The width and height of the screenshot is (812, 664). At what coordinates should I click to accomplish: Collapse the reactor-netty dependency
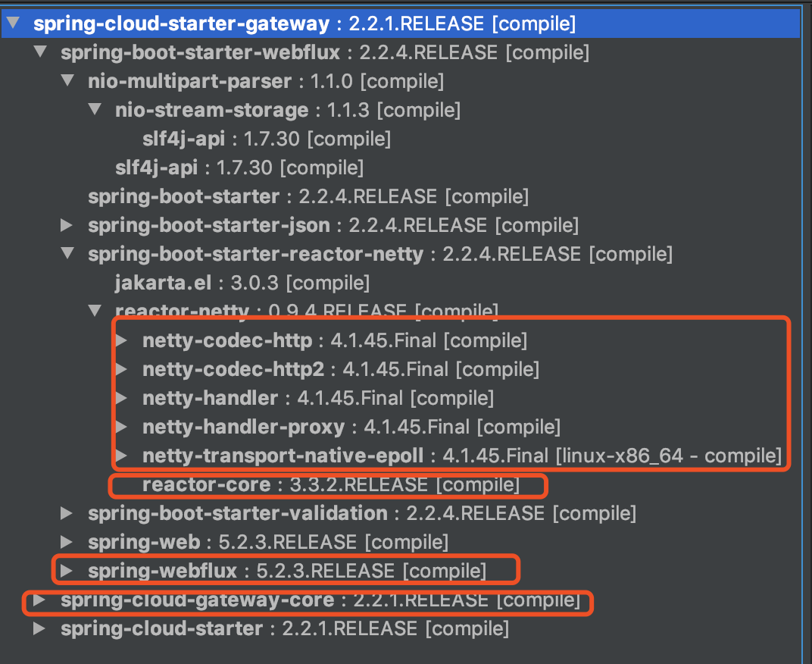click(x=95, y=312)
